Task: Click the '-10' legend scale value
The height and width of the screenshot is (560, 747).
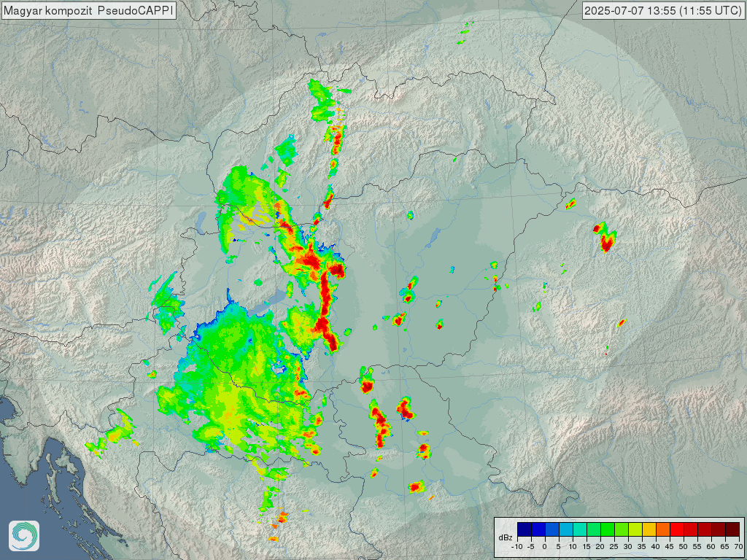Action: 517,547
